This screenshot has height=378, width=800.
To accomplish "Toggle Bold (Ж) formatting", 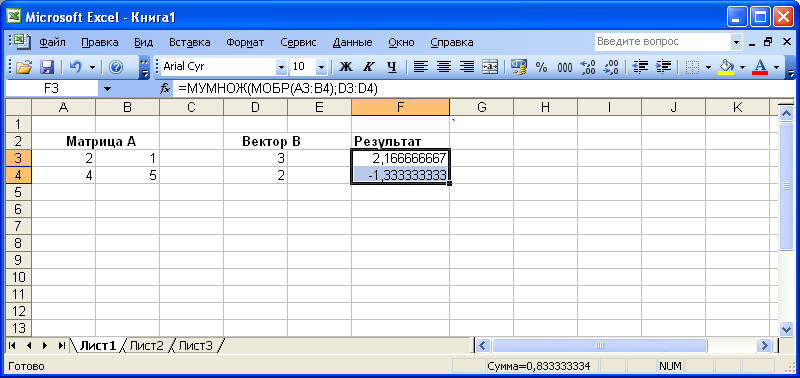I will (346, 67).
